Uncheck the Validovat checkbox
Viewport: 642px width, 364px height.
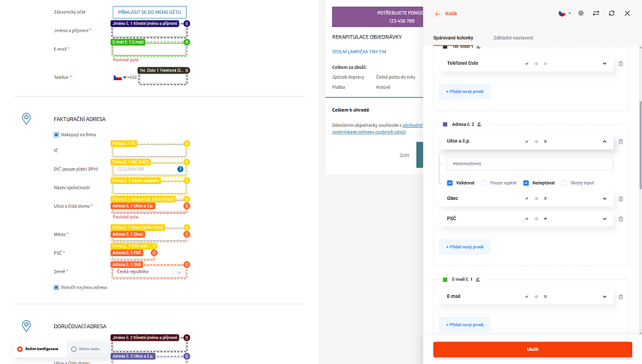click(x=449, y=183)
